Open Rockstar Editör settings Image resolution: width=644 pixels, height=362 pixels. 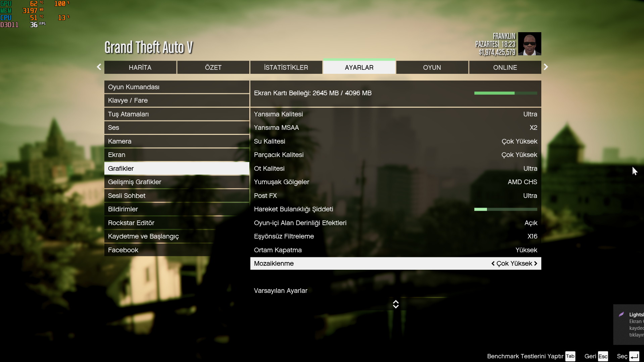pyautogui.click(x=177, y=223)
